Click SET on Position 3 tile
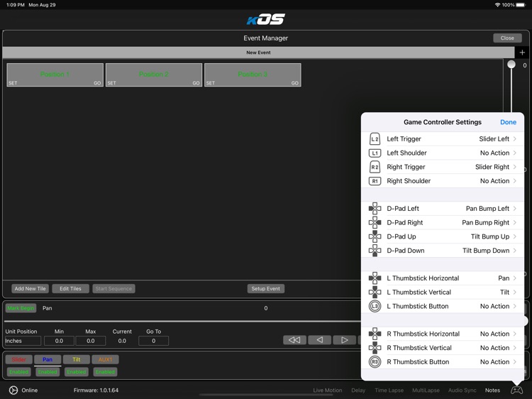 211,83
